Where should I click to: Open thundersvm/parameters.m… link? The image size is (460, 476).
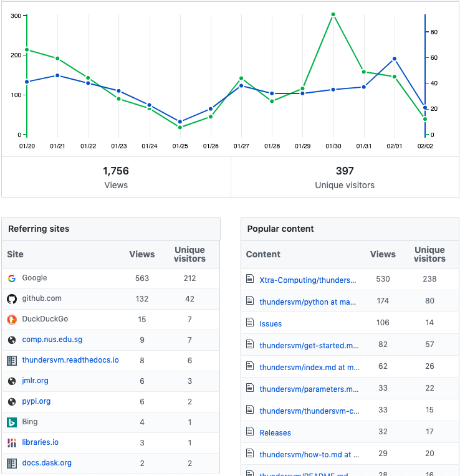[x=309, y=389]
